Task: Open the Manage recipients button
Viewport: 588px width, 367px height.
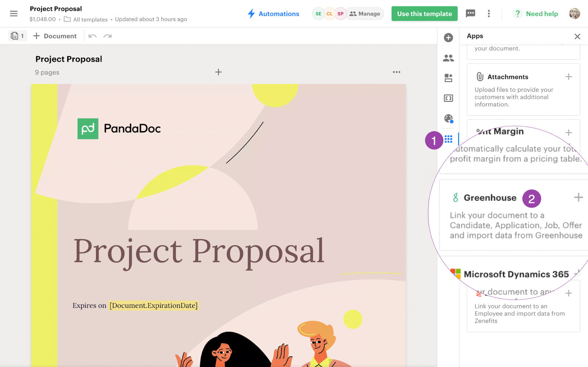Action: click(x=365, y=14)
